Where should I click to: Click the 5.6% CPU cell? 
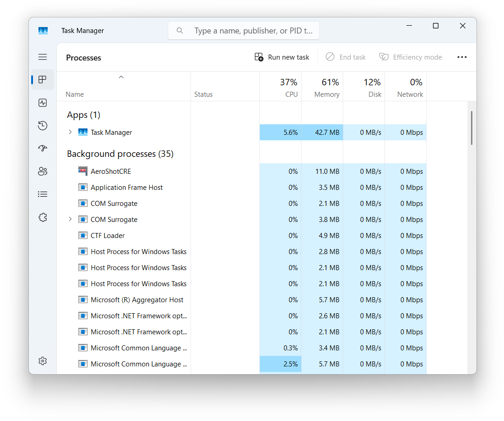280,132
